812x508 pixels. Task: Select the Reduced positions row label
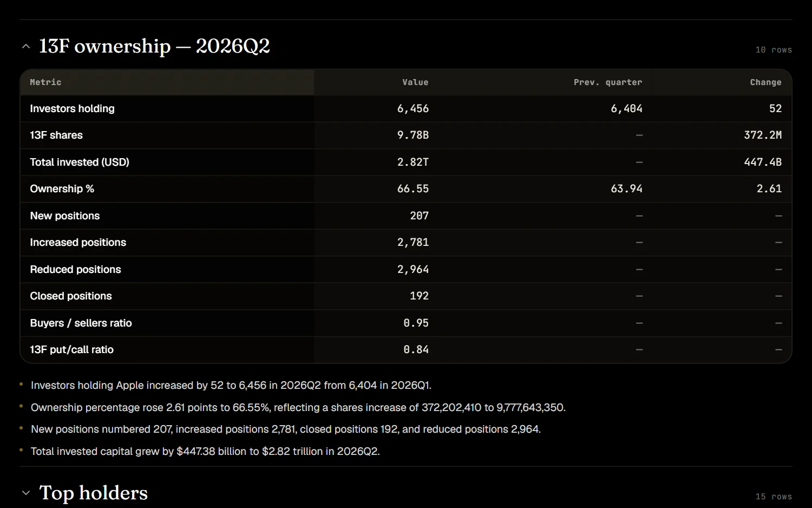coord(75,269)
